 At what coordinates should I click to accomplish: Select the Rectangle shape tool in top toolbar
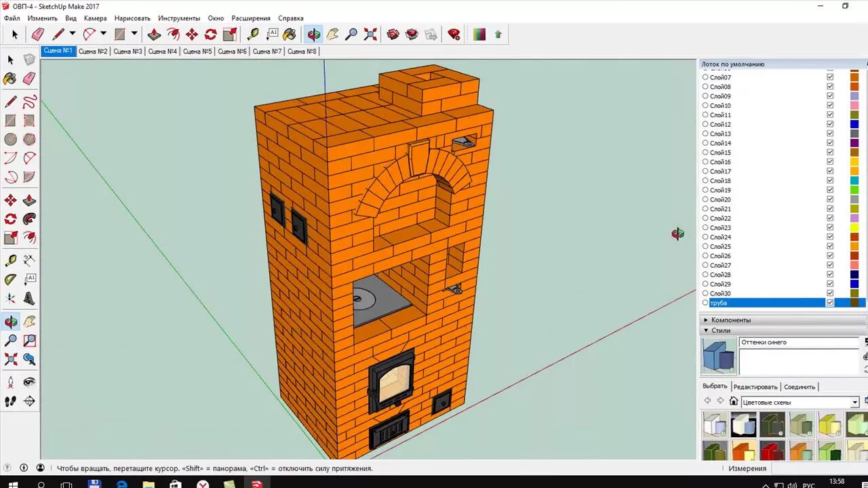pyautogui.click(x=120, y=34)
